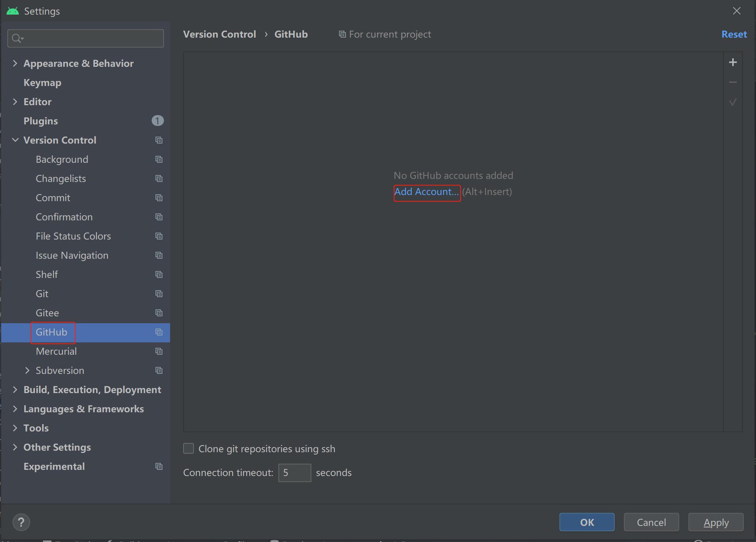This screenshot has height=542, width=756.
Task: Click the Add Account button
Action: pyautogui.click(x=427, y=191)
